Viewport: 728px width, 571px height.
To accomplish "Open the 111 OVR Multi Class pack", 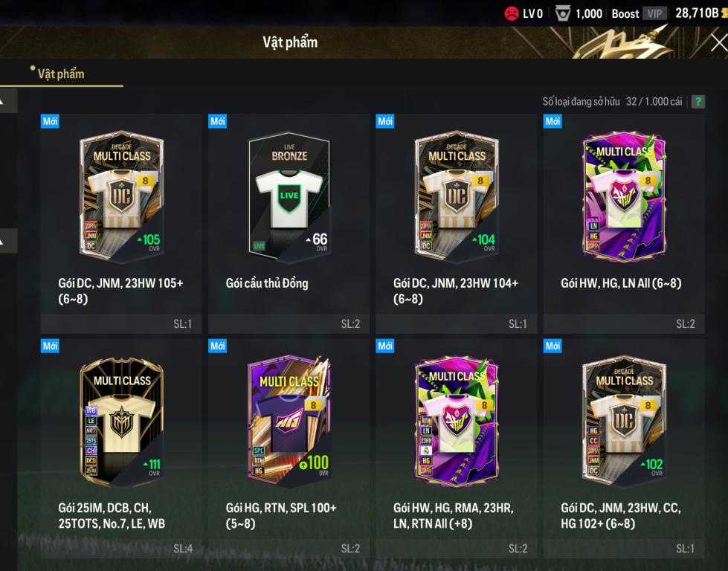I will pos(121,448).
